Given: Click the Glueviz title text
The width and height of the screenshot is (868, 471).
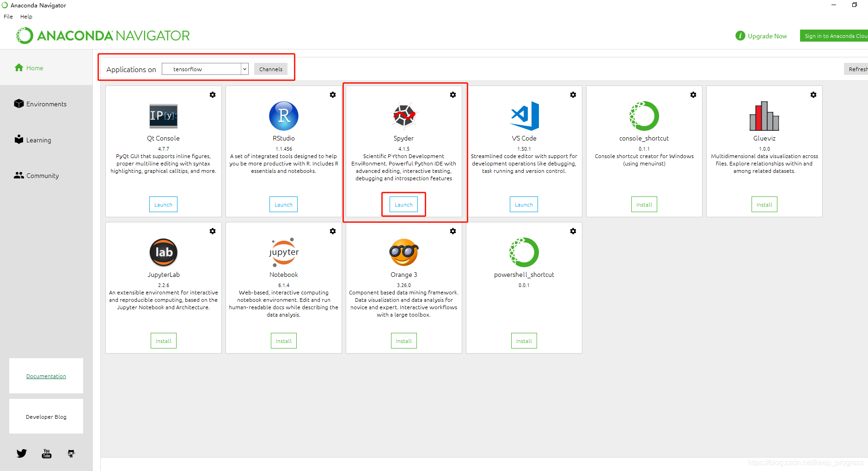Looking at the screenshot, I should click(x=764, y=138).
